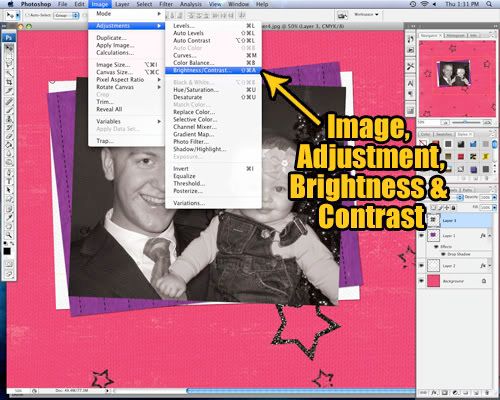Screen dimensions: 500x400
Task: Click the document zoom field in status bar
Action: pos(19,390)
